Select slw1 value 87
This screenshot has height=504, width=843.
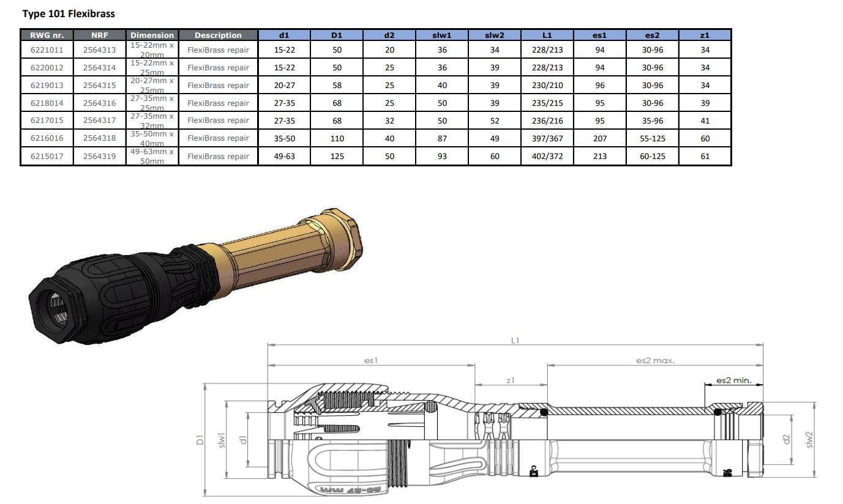(x=442, y=139)
